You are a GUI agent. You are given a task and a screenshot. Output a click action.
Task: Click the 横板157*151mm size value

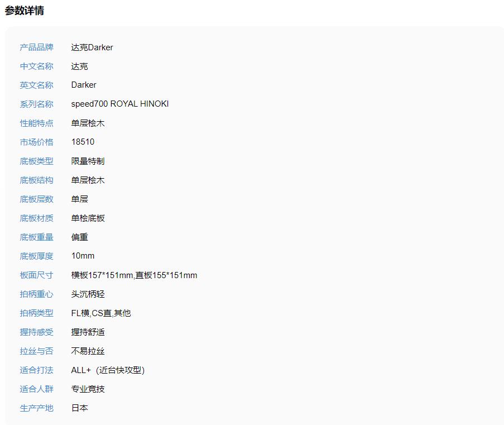[134, 275]
